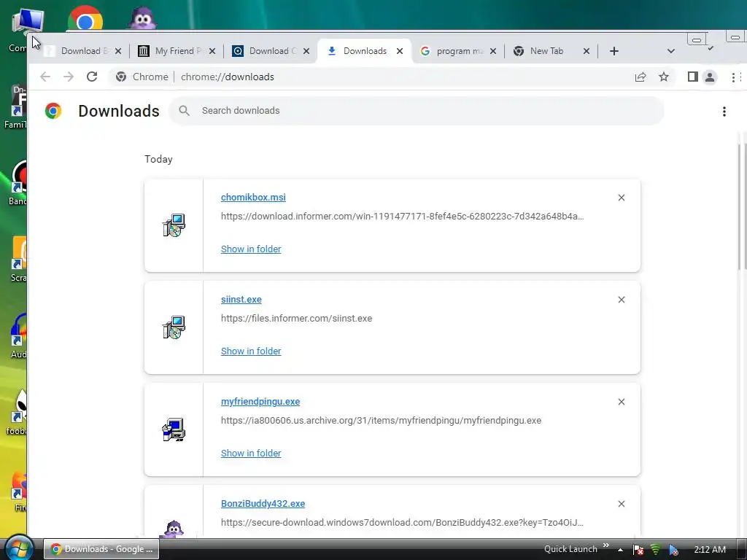
Task: Close the My Friend P tab
Action: pyautogui.click(x=212, y=51)
